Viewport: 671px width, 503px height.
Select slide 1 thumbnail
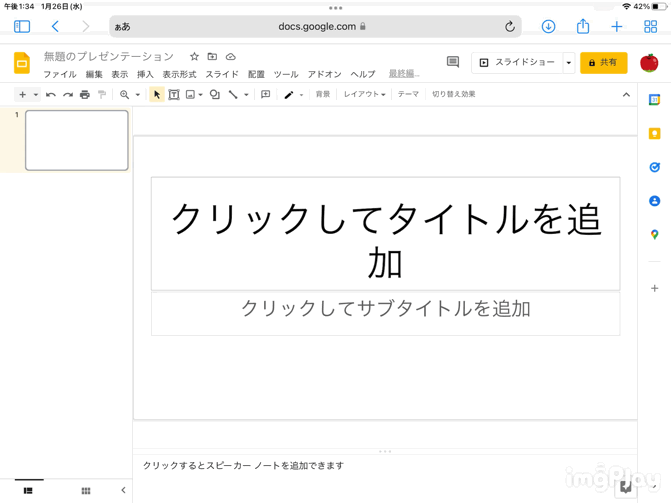(x=77, y=140)
